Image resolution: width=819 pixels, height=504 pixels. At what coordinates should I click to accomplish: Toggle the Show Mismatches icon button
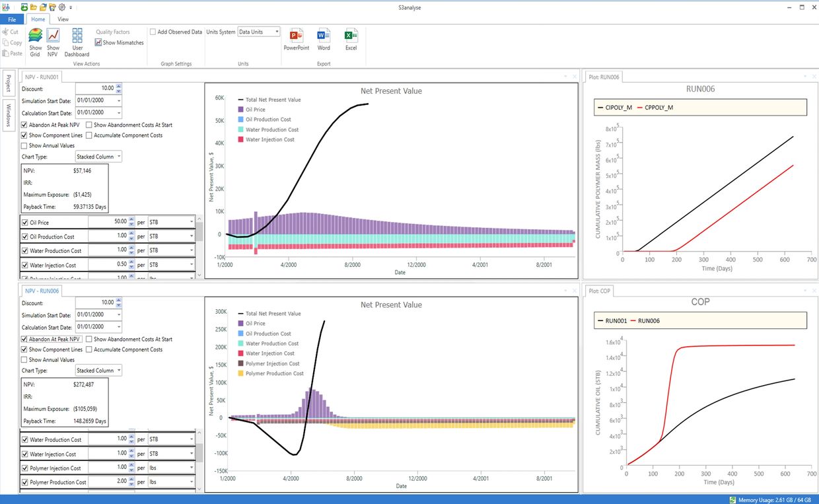coord(98,43)
